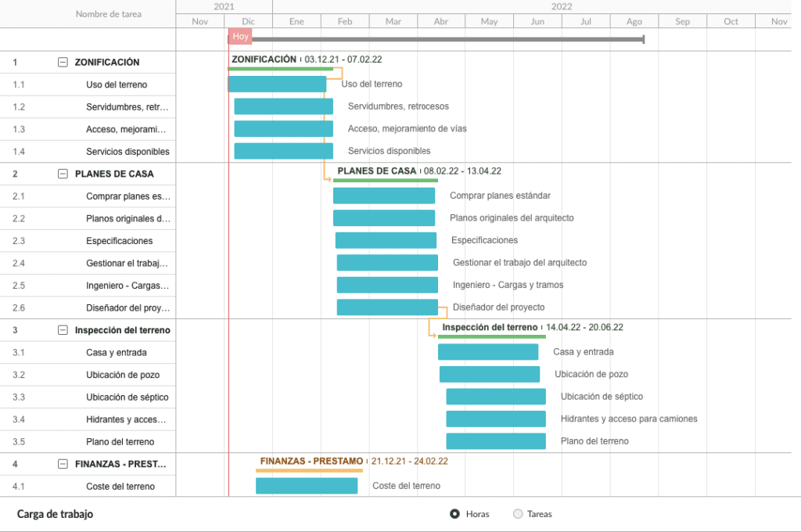
Task: Collapse the ZONIFICACIÓN task group
Action: click(x=63, y=63)
